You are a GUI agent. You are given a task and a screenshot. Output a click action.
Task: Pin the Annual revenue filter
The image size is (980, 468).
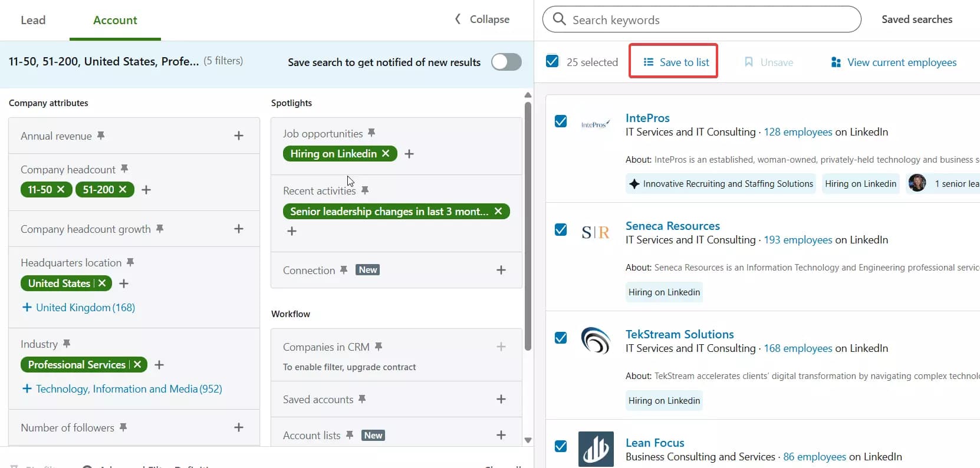tap(101, 136)
